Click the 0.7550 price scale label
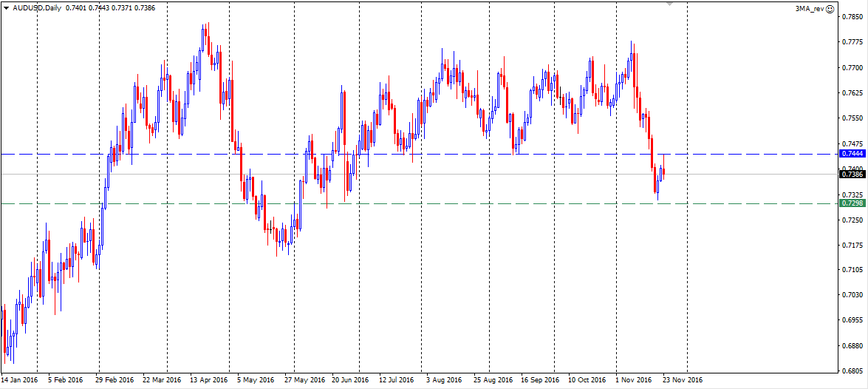 (x=852, y=118)
